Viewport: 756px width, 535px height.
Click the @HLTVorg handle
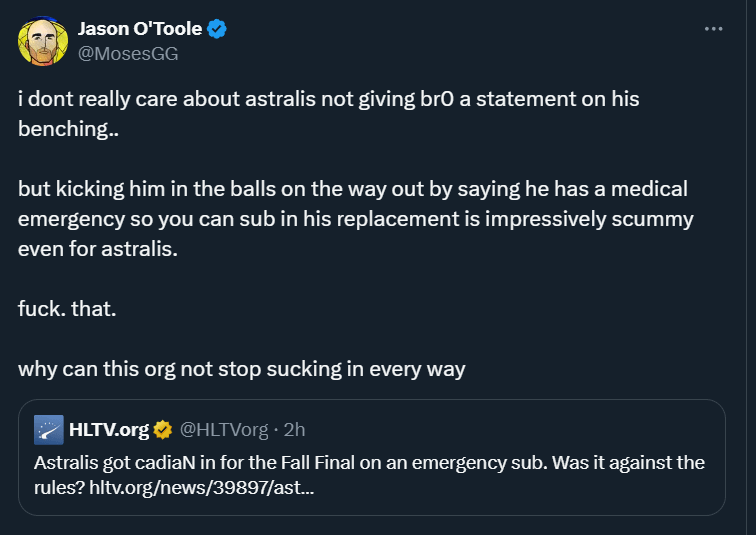(x=224, y=429)
